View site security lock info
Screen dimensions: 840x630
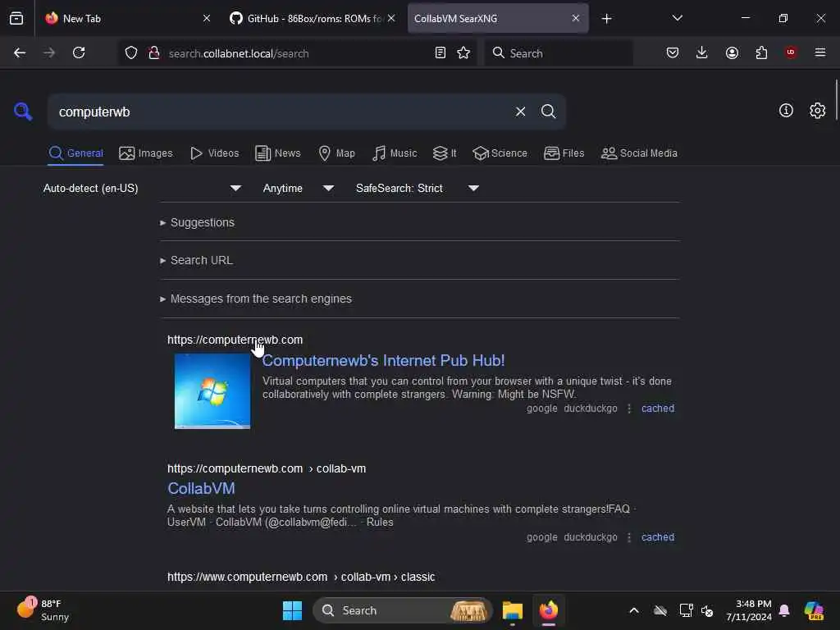click(x=154, y=52)
